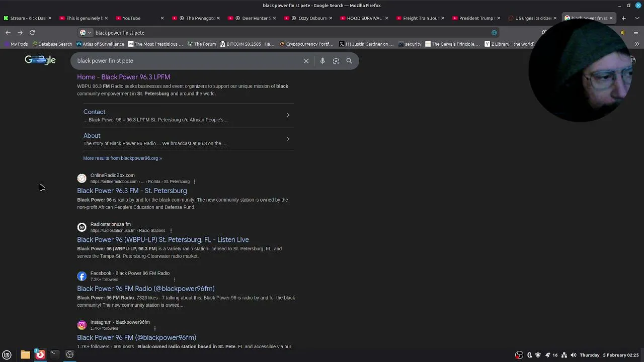
Task: Open the Bluetooth tray icon
Action: [x=529, y=355]
